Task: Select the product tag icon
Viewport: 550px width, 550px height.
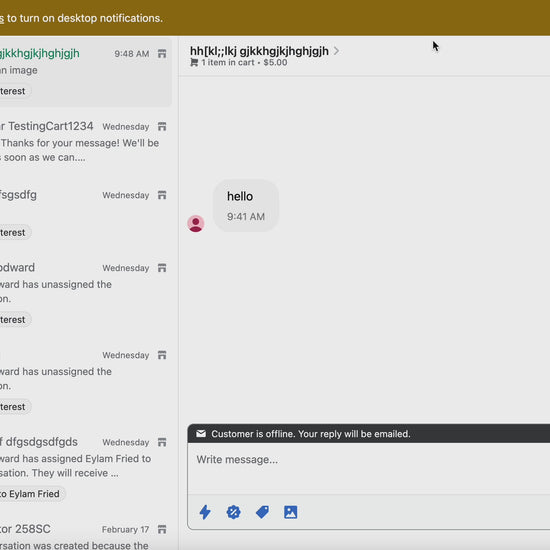Action: (x=262, y=512)
